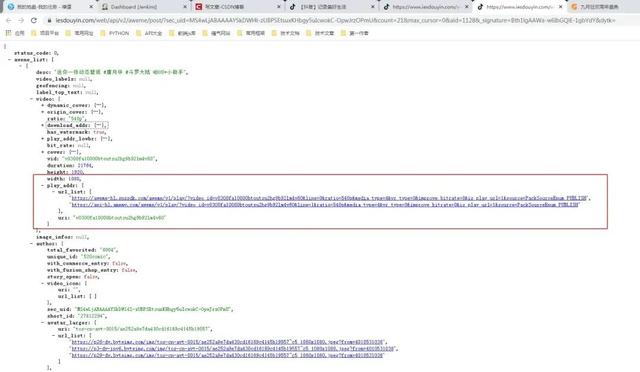Collapse the url_list under play_addr
The image size is (640, 372).
click(x=53, y=192)
